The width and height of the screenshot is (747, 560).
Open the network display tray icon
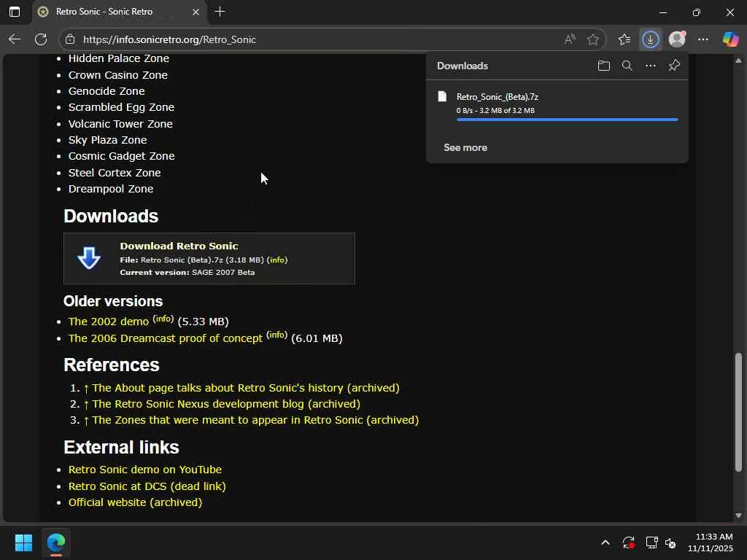651,542
